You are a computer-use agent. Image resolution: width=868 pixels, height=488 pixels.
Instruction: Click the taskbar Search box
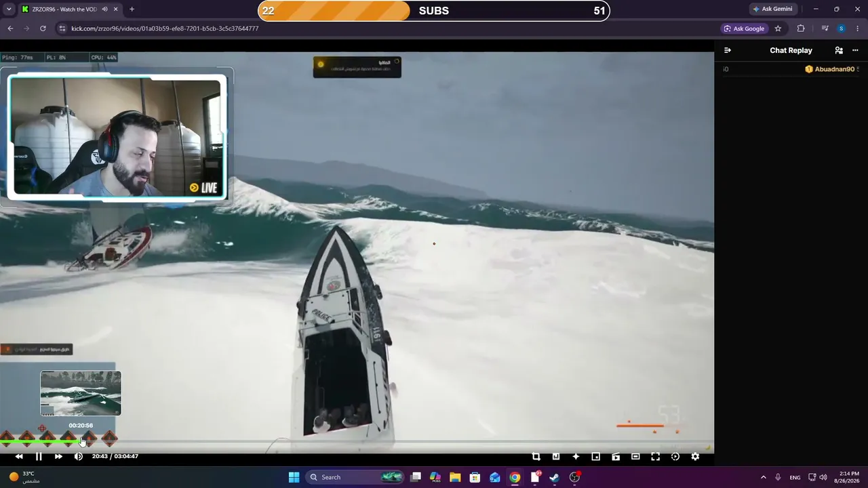coord(355,477)
